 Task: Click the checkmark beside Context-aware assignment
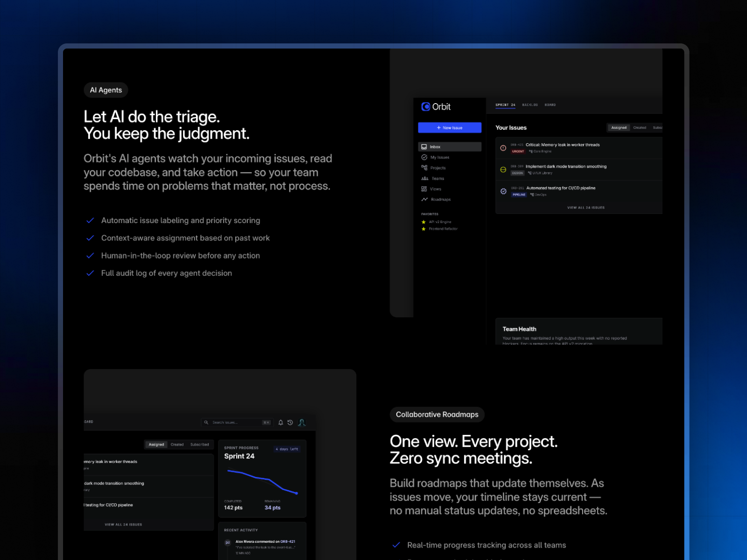tap(90, 238)
